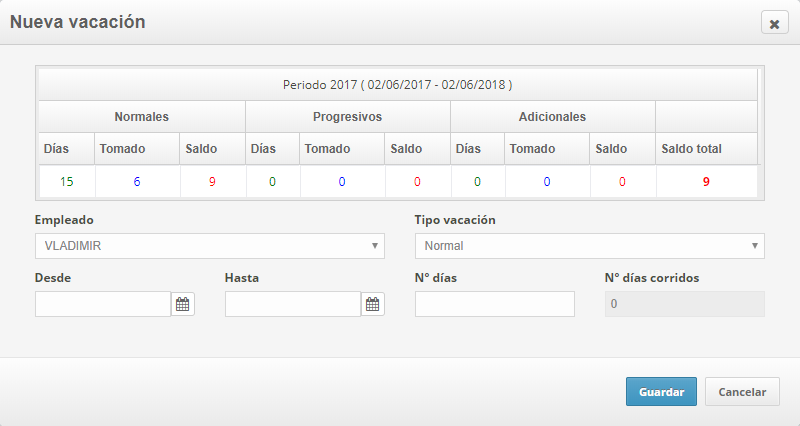Open the Hasta date picker calendar icon
Screen dimensions: 800x426
click(x=372, y=304)
